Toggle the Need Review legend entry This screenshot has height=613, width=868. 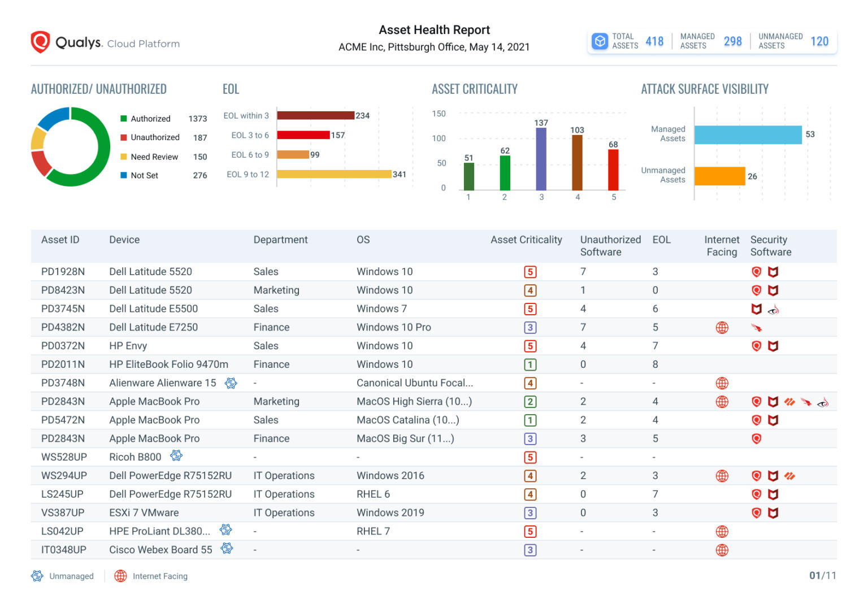pos(154,156)
